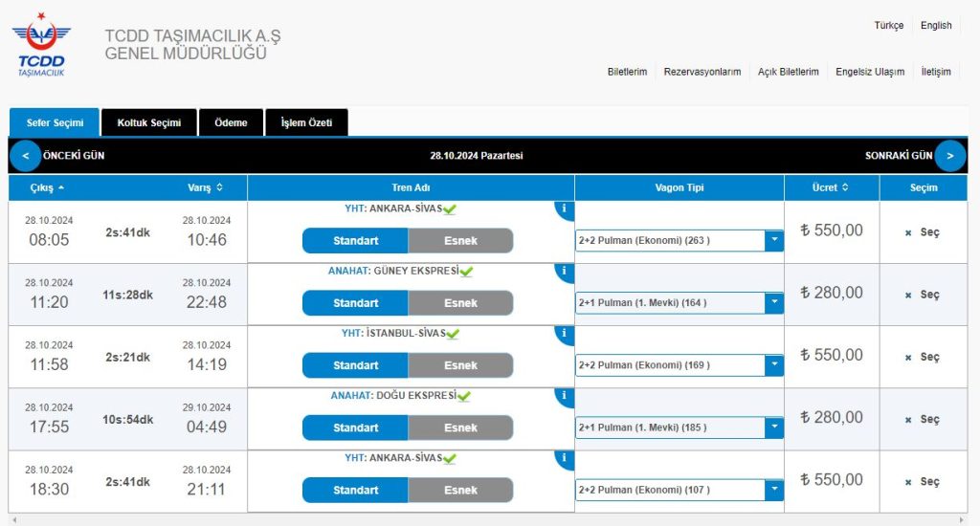Go to next day with right arrow
The height and width of the screenshot is (526, 980).
click(x=949, y=155)
